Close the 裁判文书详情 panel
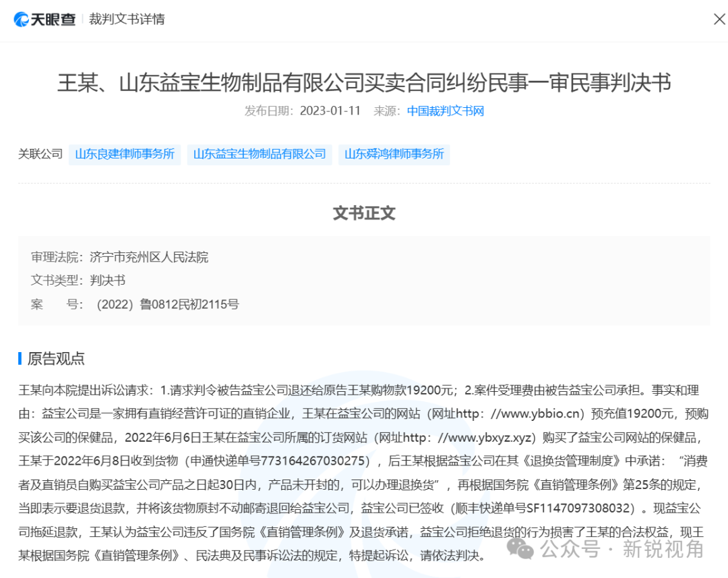Image resolution: width=728 pixels, height=578 pixels. coord(720,19)
